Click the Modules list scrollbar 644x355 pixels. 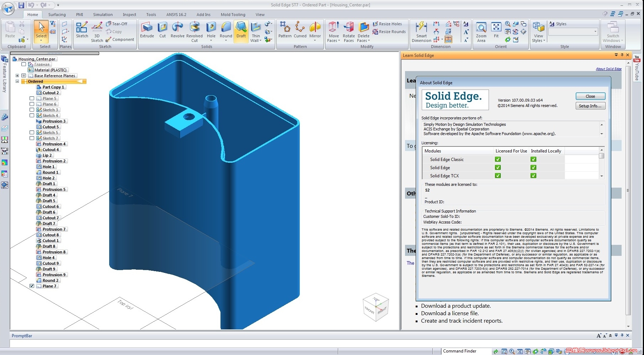point(601,163)
